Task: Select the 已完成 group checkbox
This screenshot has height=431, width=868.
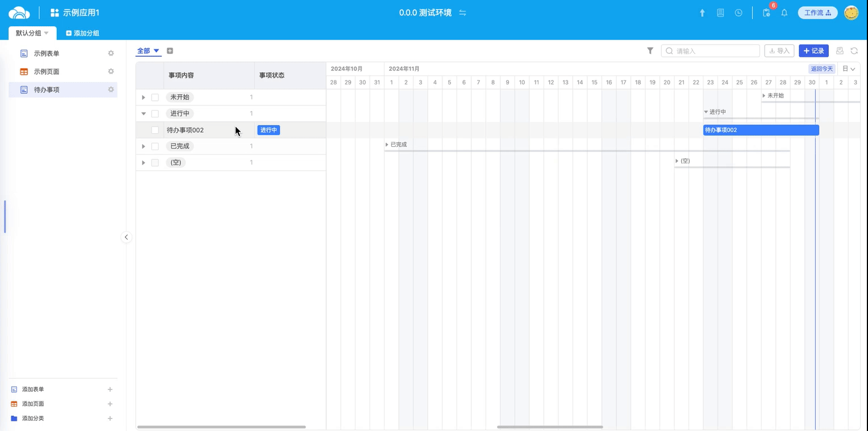Action: [155, 146]
